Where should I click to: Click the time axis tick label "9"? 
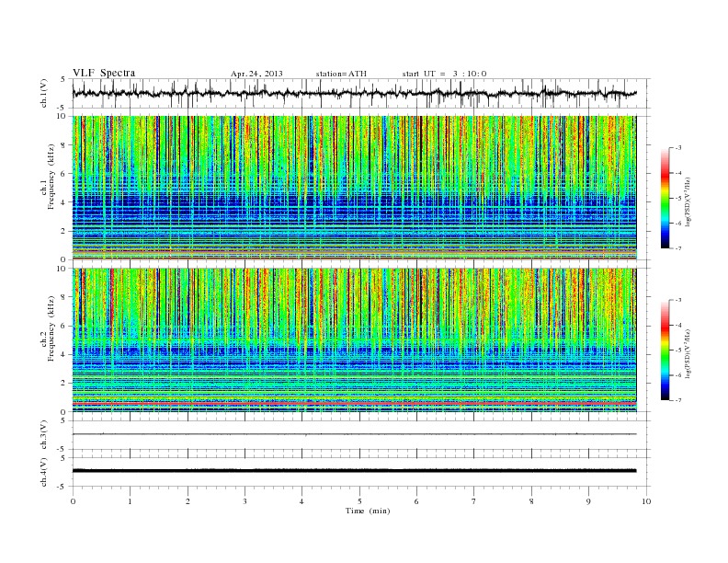[x=588, y=501]
